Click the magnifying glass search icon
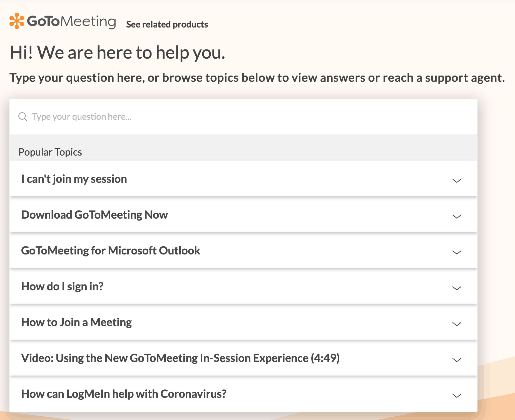Viewport: 515px width, 420px height. [x=23, y=116]
